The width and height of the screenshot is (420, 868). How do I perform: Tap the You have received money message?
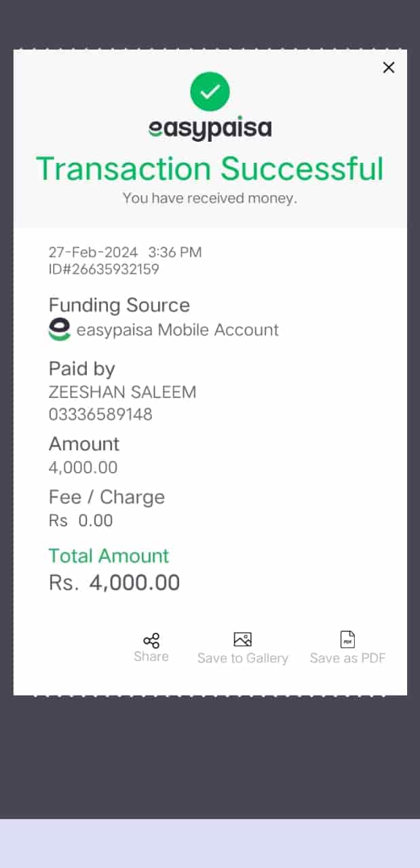coord(210,199)
